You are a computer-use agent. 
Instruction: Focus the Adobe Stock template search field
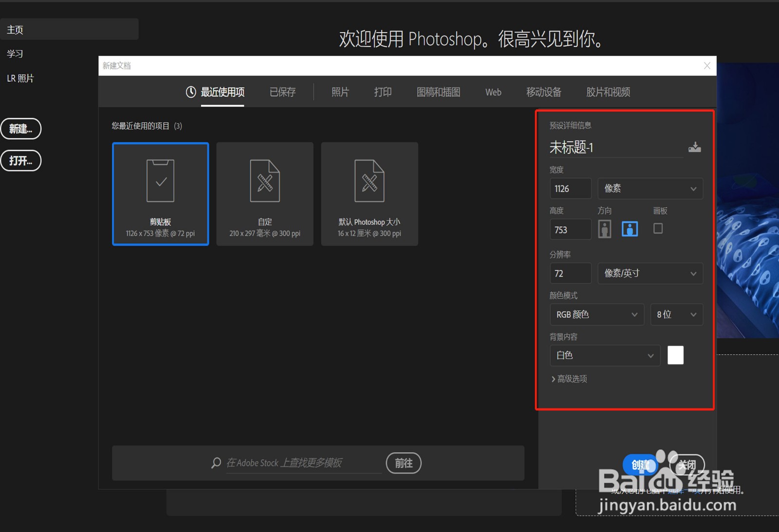click(303, 463)
